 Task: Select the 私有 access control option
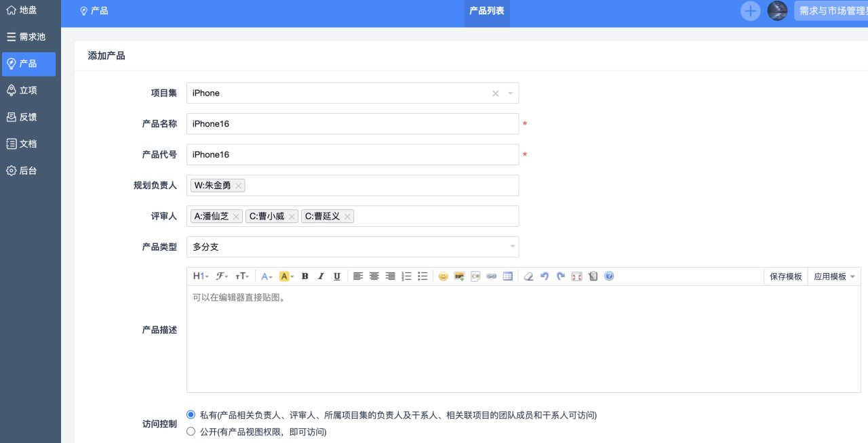[191, 415]
